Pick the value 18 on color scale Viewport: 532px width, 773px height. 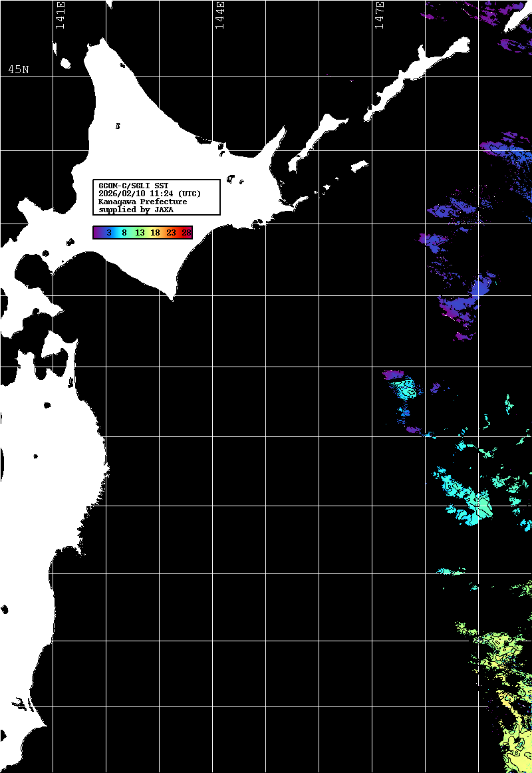coord(155,233)
